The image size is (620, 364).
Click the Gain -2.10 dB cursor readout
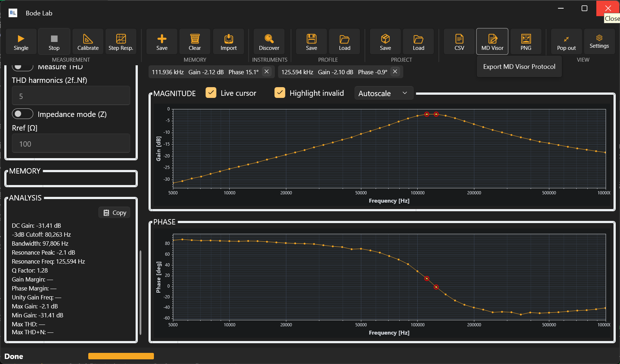(x=335, y=72)
